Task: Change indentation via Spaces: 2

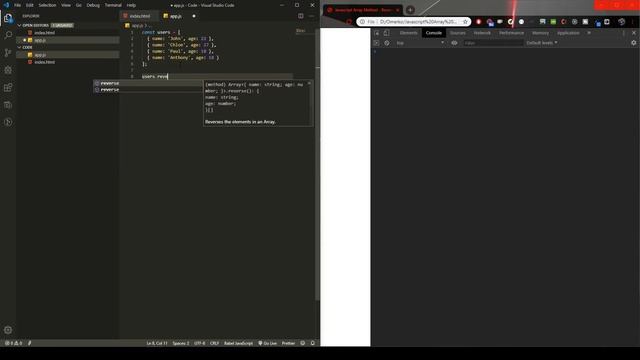Action: [180, 343]
